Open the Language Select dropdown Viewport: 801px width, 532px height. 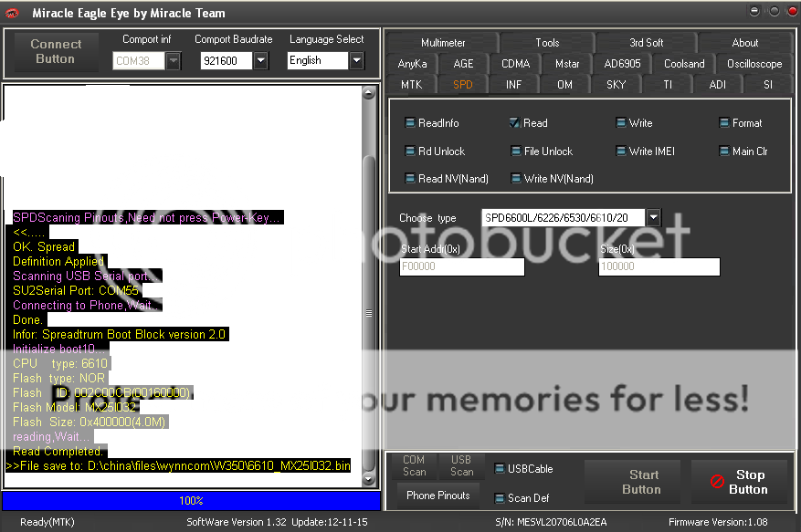(x=356, y=61)
